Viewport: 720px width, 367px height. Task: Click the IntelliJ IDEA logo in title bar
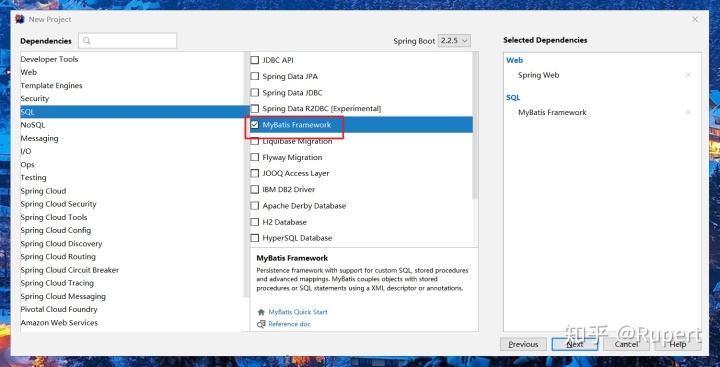coord(19,19)
